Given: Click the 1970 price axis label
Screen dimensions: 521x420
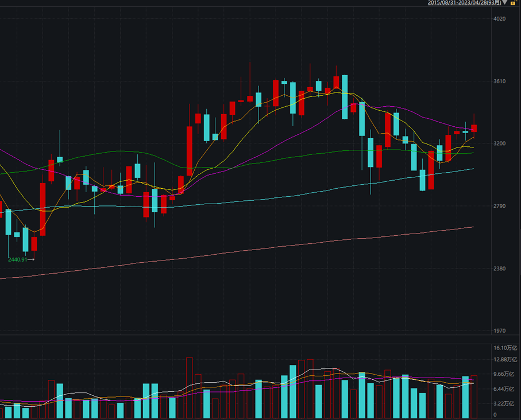Looking at the screenshot, I should click(499, 330).
